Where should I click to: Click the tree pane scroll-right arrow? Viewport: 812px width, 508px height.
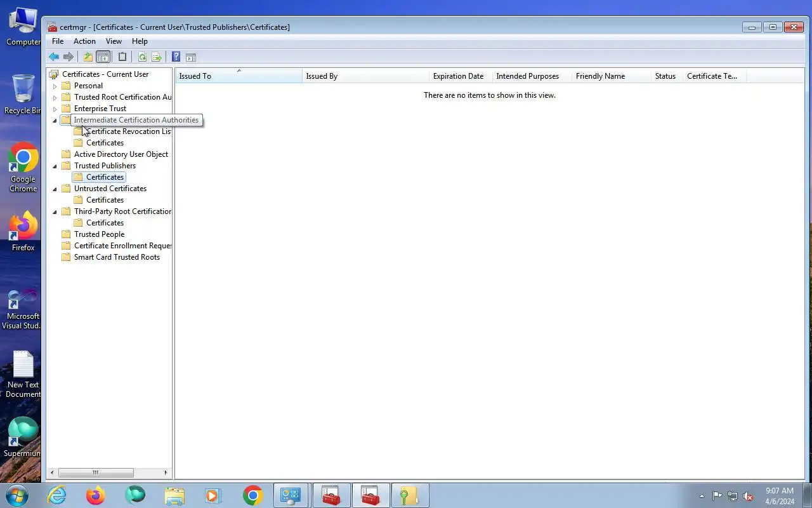166,472
